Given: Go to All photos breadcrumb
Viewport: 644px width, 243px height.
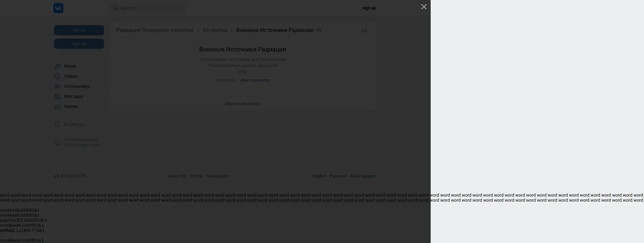Looking at the screenshot, I should [x=215, y=30].
